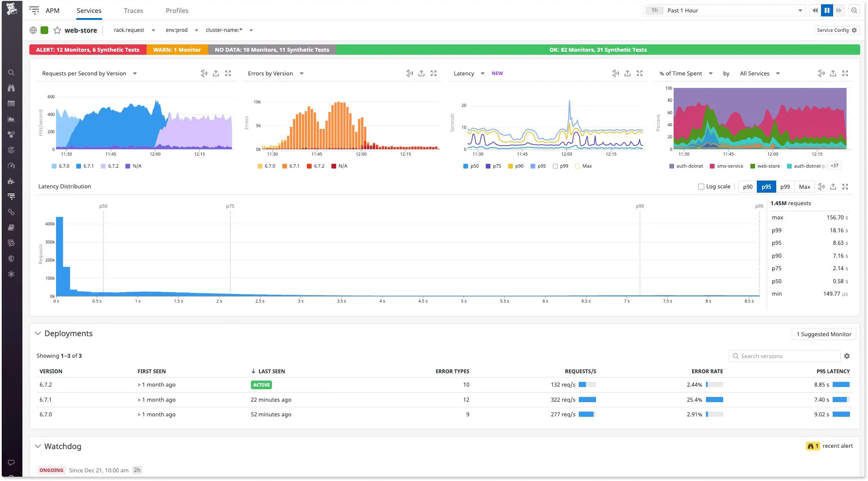Favorite web-store with the star icon

[x=57, y=30]
